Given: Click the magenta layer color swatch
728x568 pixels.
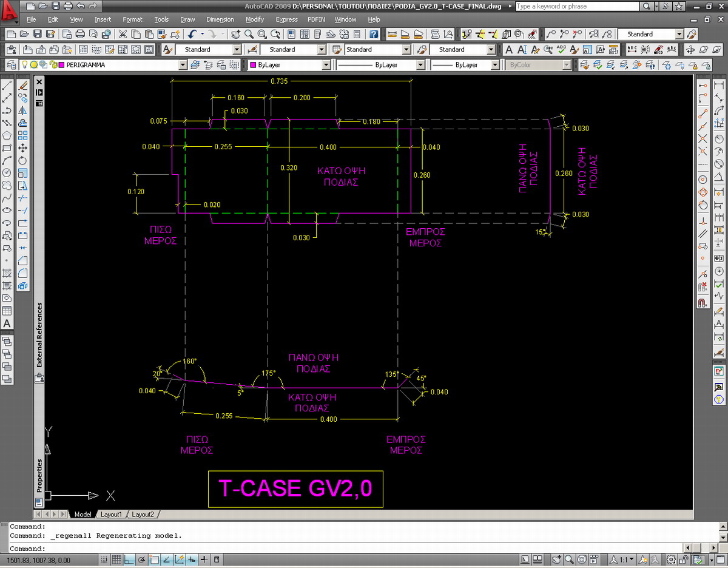Looking at the screenshot, I should click(62, 64).
